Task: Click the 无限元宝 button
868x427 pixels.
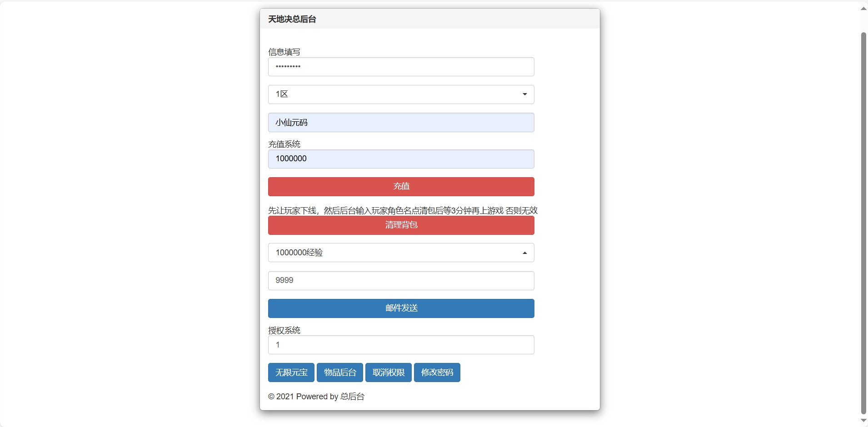Action: pos(291,372)
